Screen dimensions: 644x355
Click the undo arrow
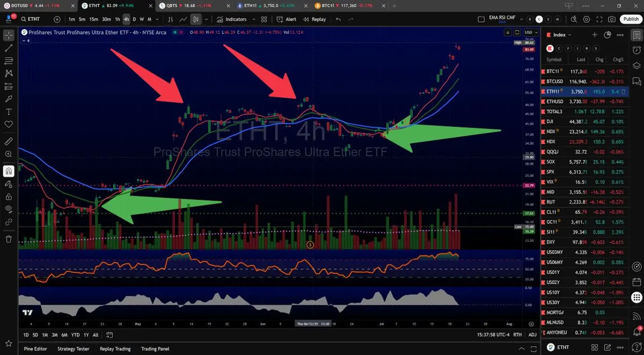[x=338, y=19]
